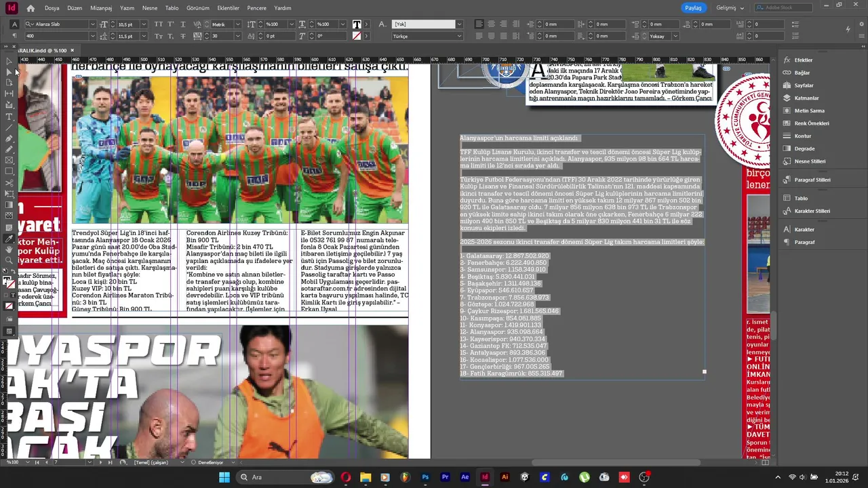
Task: Select the Rectangle tool
Action: [x=9, y=171]
